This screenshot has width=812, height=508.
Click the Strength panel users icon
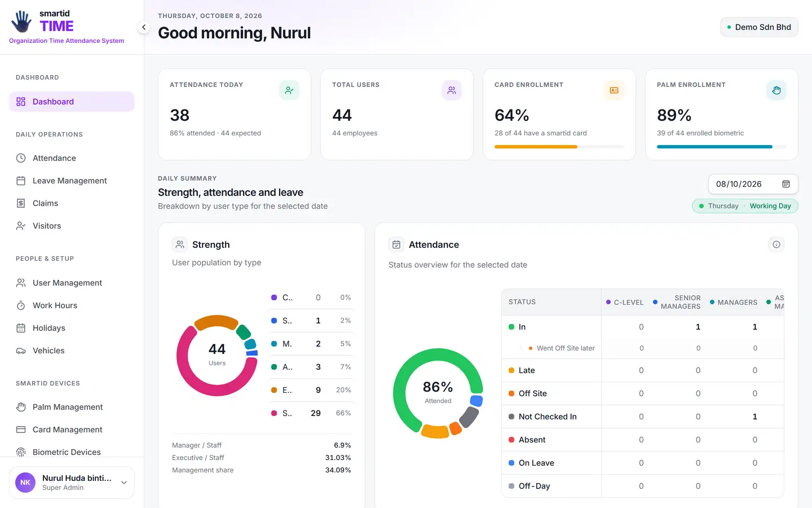point(180,244)
